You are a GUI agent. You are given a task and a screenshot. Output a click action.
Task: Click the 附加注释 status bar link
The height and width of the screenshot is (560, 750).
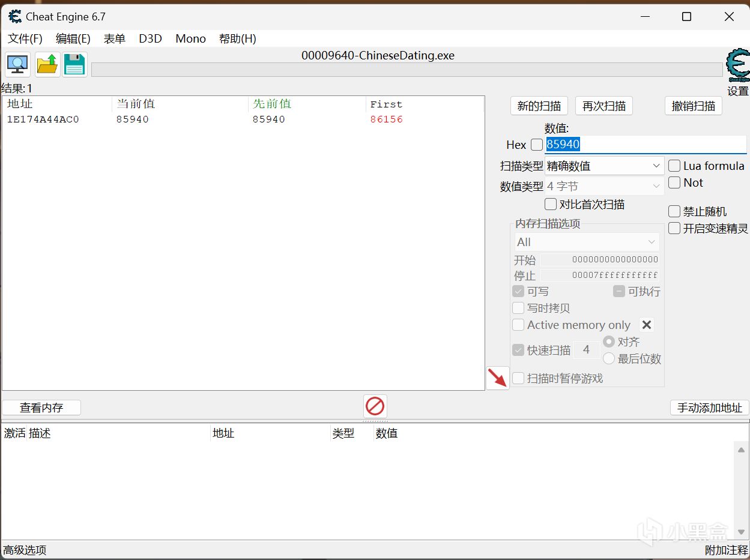pyautogui.click(x=727, y=550)
